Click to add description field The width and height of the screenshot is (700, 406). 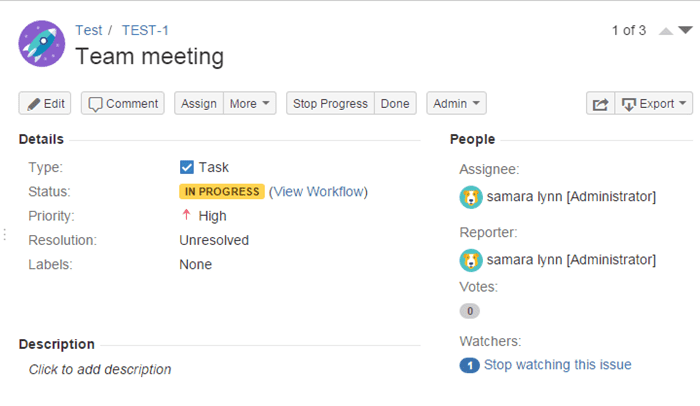pos(100,370)
